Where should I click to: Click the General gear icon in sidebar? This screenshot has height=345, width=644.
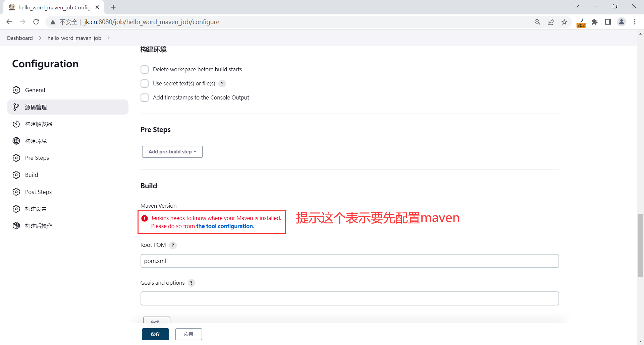(x=16, y=90)
